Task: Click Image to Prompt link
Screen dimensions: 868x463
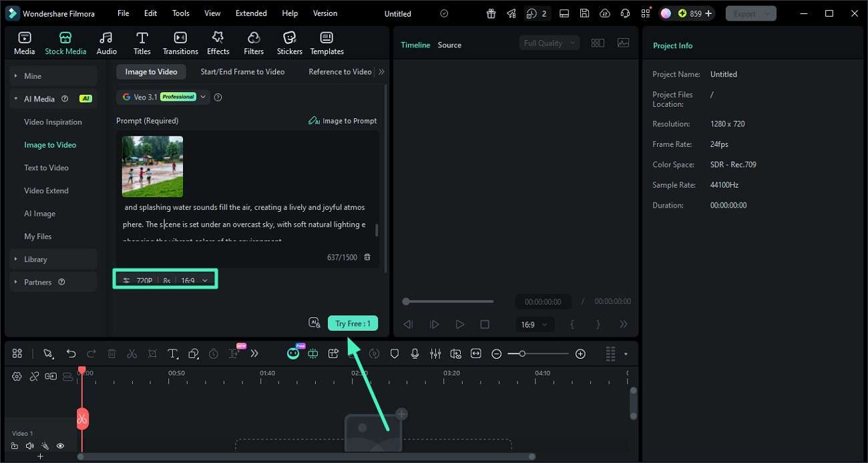Action: 343,121
